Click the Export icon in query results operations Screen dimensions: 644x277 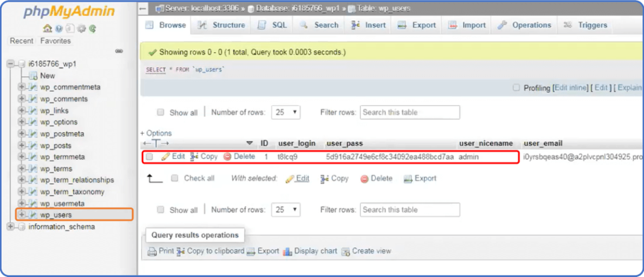click(251, 251)
